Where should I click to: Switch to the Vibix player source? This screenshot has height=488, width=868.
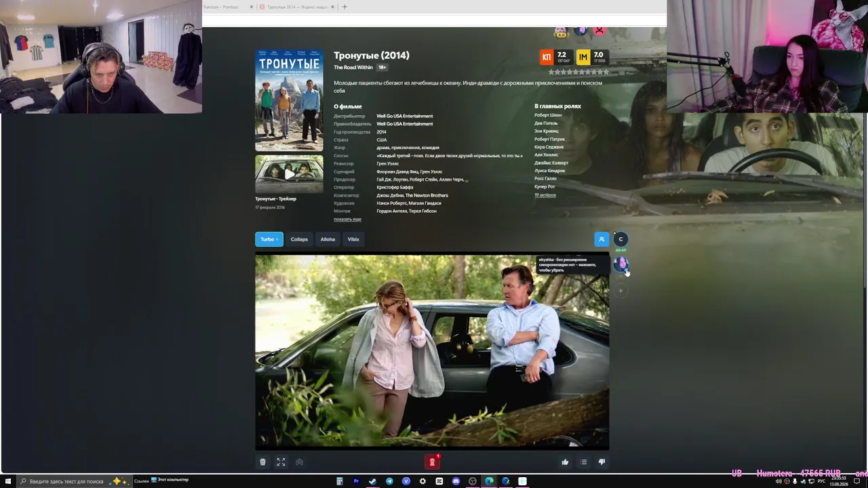pos(353,239)
